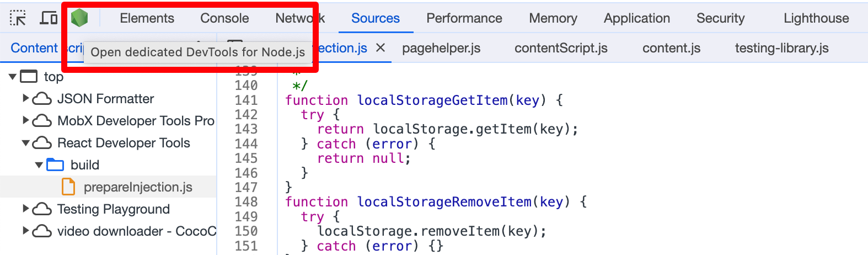
Task: Open the pagehelper.js file tab
Action: [x=441, y=48]
